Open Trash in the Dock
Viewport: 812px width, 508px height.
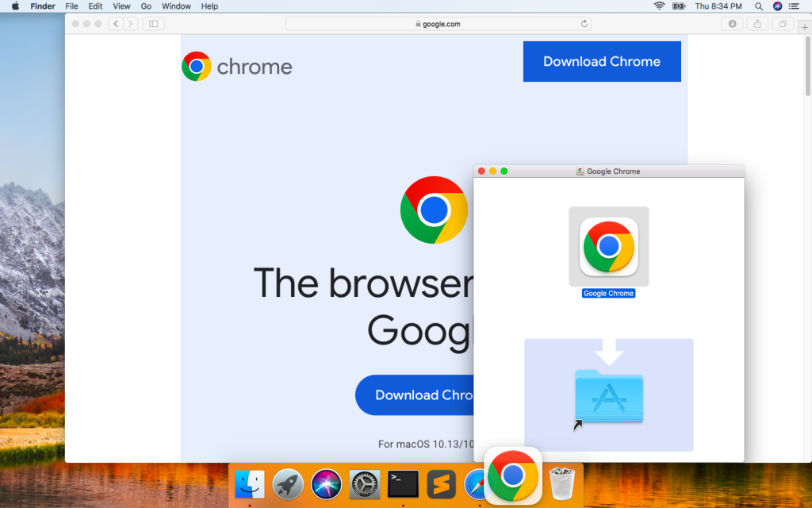point(562,483)
